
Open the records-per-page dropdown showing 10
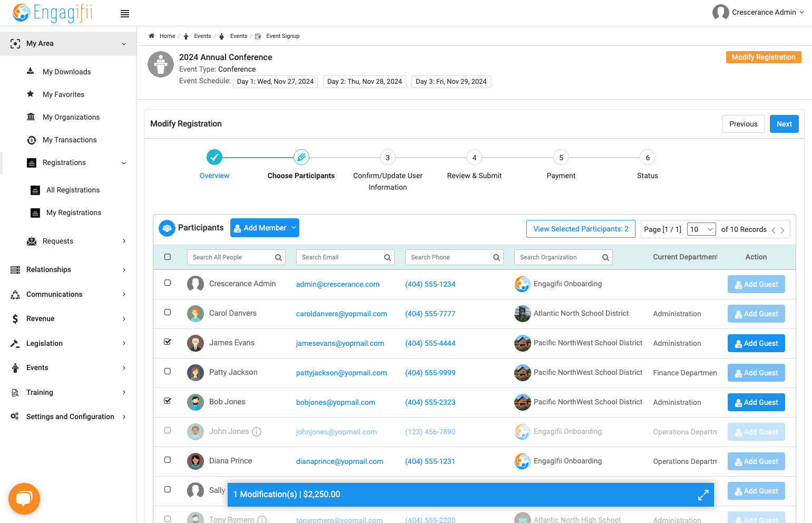701,229
